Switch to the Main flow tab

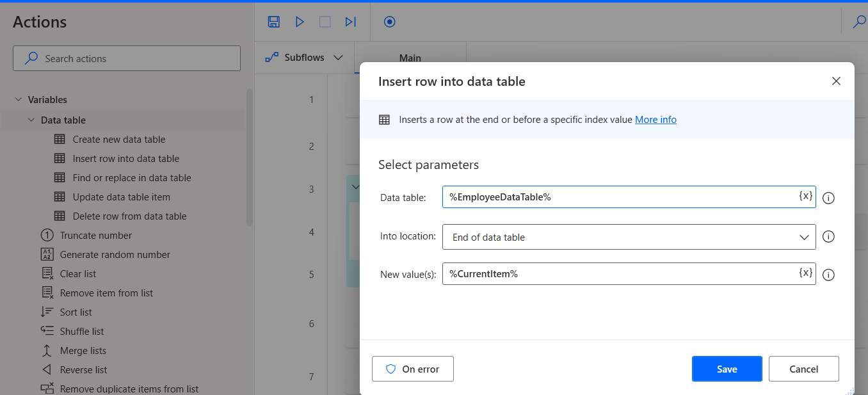tap(410, 58)
